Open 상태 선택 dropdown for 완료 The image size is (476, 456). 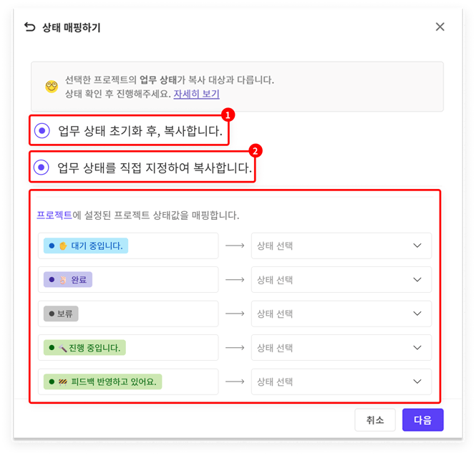pyautogui.click(x=341, y=280)
